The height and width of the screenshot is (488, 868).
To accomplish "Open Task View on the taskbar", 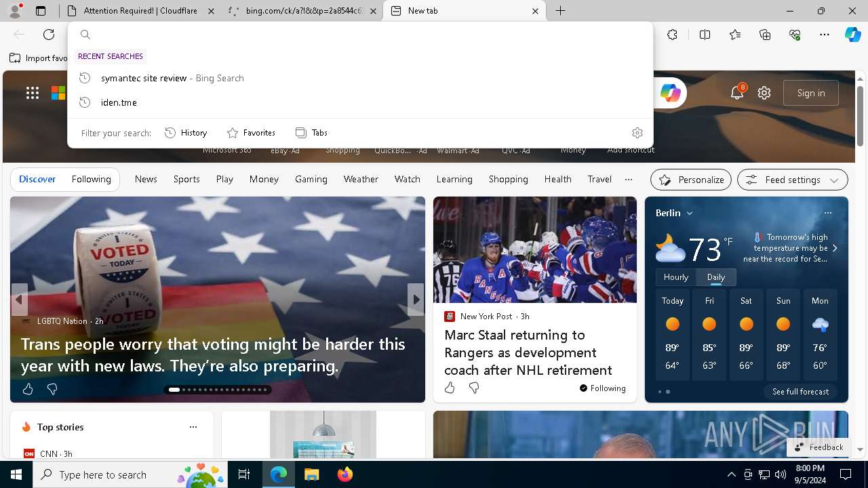I will [x=244, y=474].
